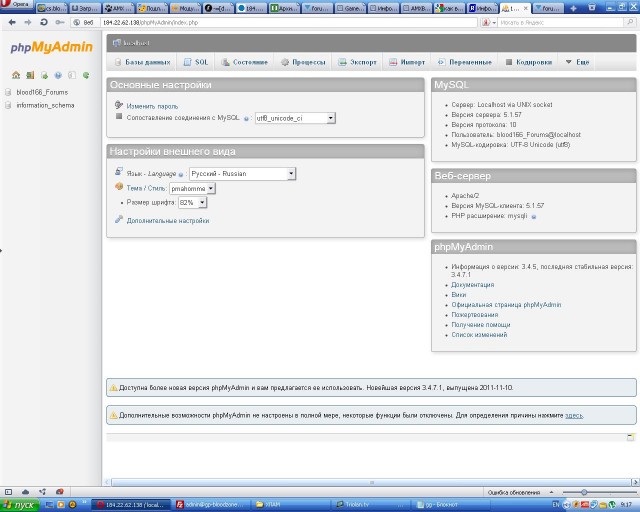Screen dimensions: 640x512
Task: Open the collation utf8_unicode_ci dropdown
Action: (295, 118)
